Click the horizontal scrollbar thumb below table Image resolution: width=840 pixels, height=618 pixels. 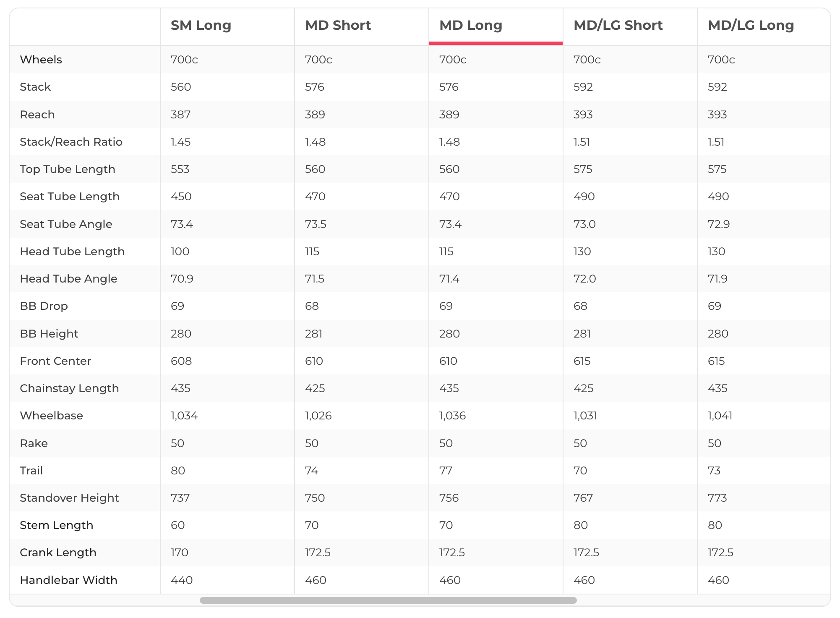coord(388,600)
